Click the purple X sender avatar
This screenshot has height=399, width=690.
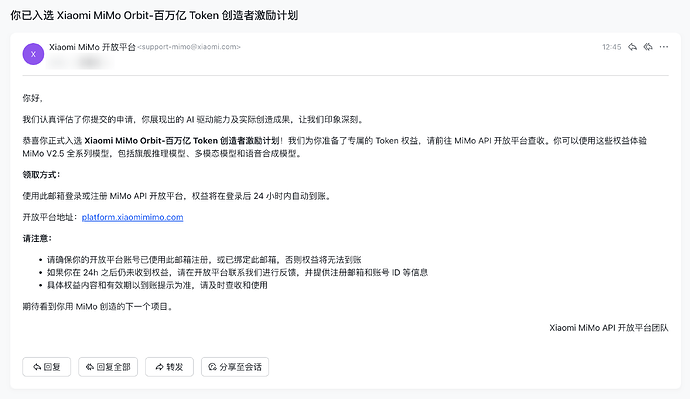tap(33, 54)
